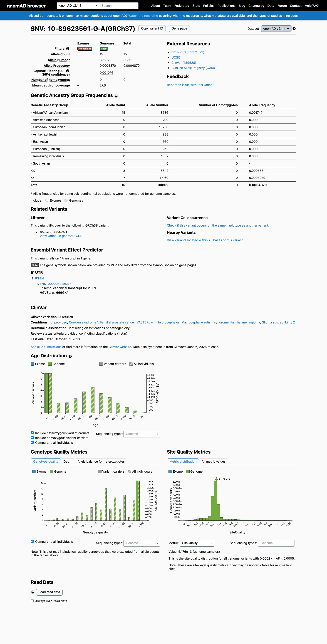
Task: Click the Age Distribution help icon
Action: pyautogui.click(x=70, y=356)
